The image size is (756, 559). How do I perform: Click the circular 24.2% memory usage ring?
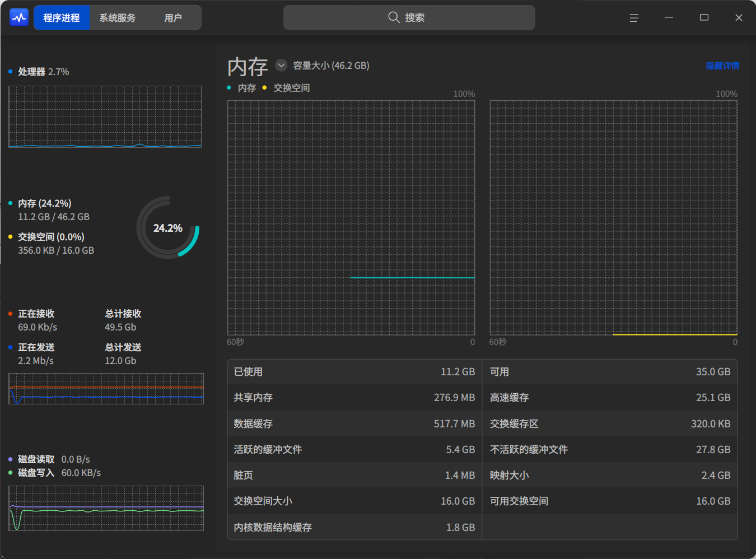[x=168, y=227]
